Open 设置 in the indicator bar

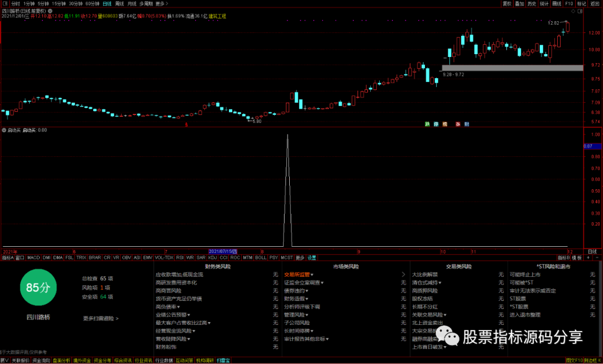pos(312,257)
